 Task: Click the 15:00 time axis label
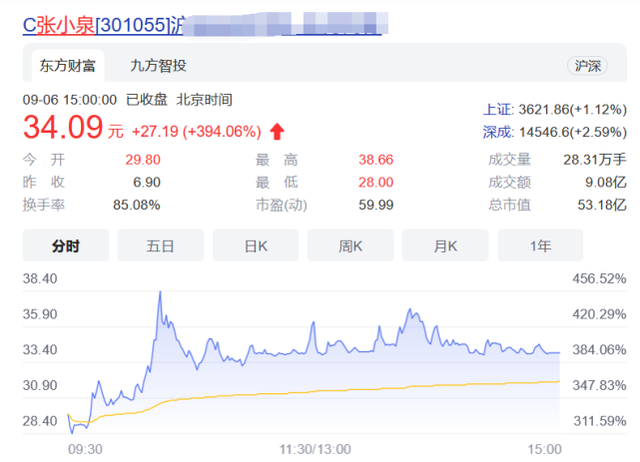tap(545, 449)
